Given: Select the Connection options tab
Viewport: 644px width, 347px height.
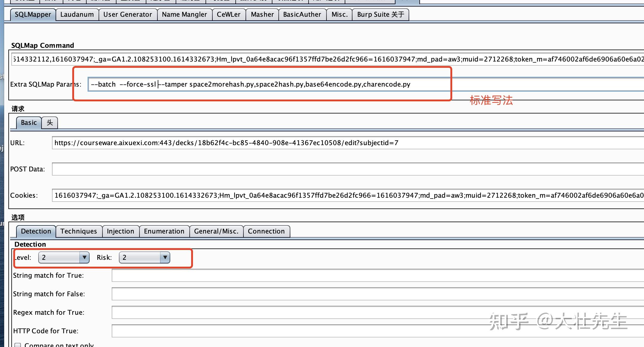Looking at the screenshot, I should click(266, 231).
